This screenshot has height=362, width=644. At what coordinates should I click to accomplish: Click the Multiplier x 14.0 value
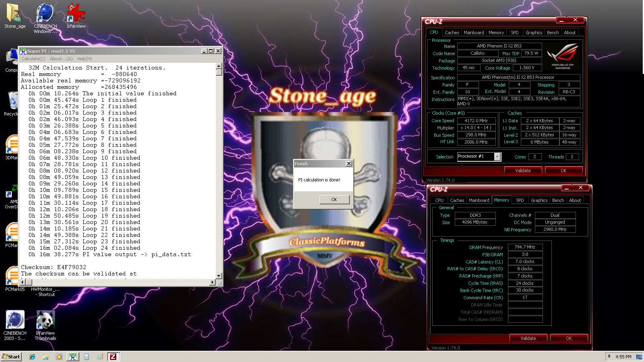pyautogui.click(x=476, y=128)
